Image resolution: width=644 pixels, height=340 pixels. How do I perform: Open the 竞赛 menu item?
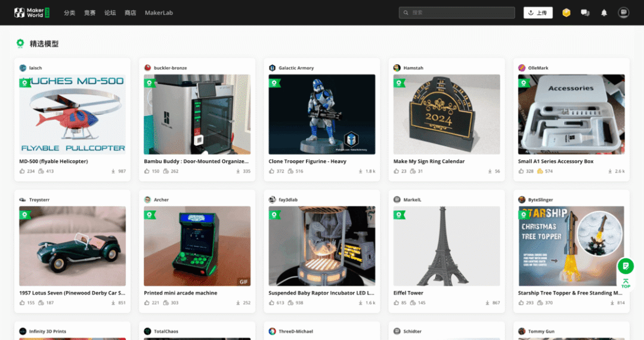click(89, 13)
